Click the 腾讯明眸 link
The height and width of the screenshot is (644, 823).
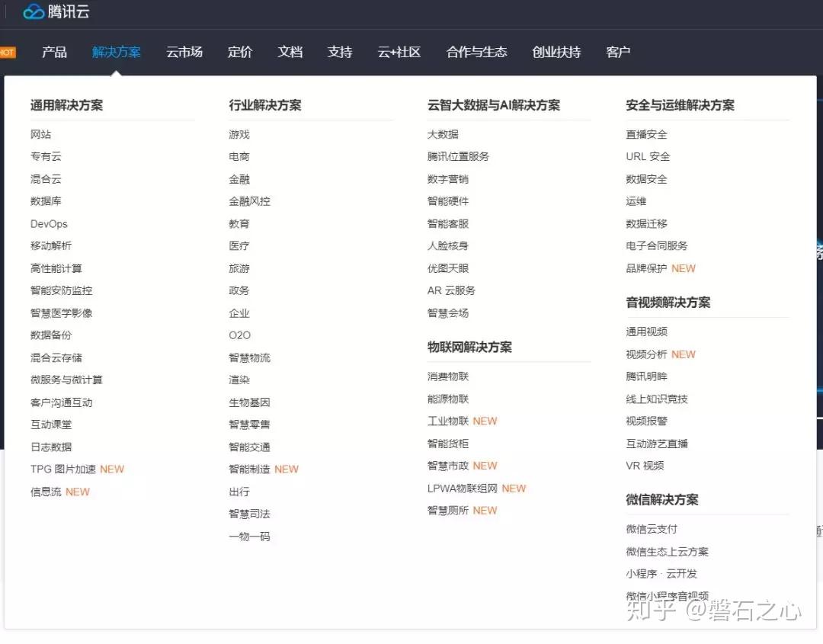pos(646,376)
